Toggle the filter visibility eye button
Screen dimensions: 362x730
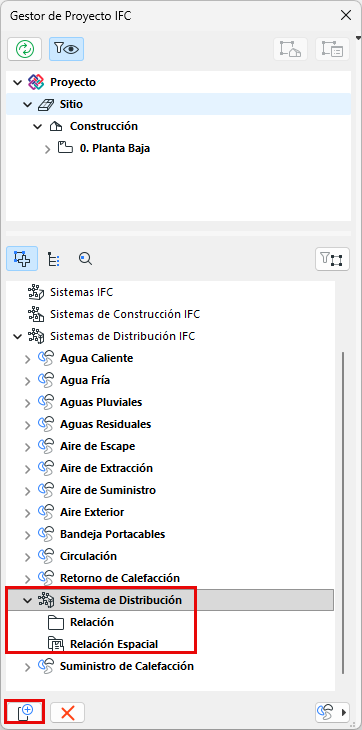pyautogui.click(x=67, y=49)
